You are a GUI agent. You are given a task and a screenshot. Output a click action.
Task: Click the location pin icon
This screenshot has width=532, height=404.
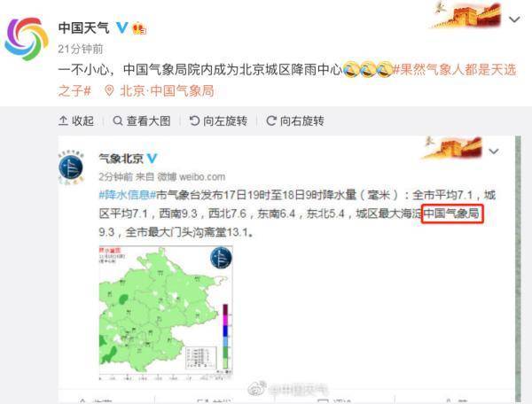[109, 90]
